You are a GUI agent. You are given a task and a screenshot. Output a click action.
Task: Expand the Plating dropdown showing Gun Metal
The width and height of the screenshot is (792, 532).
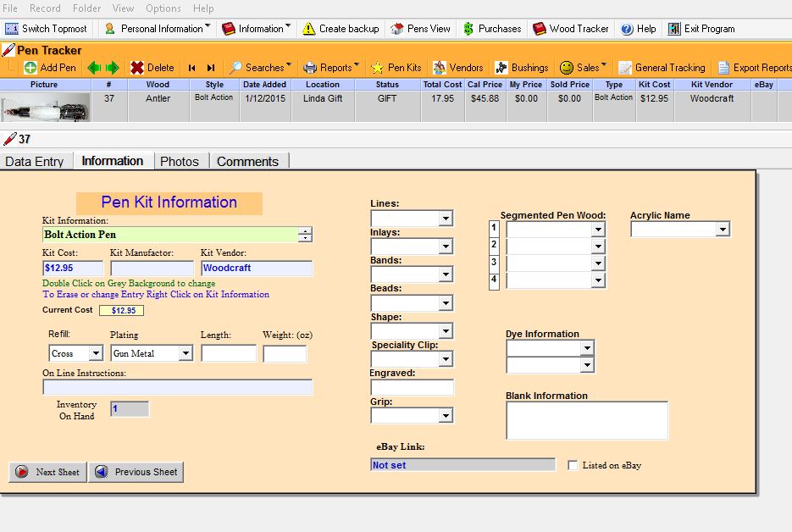pos(186,353)
